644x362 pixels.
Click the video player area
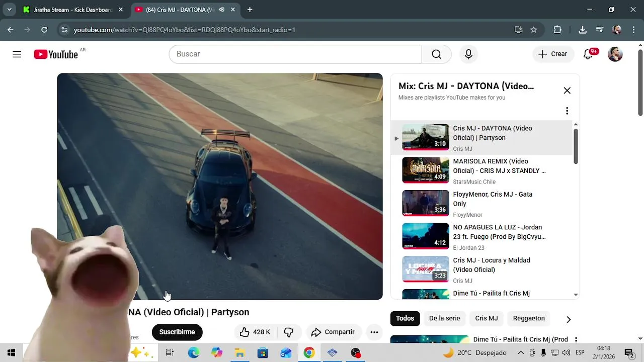(x=220, y=186)
